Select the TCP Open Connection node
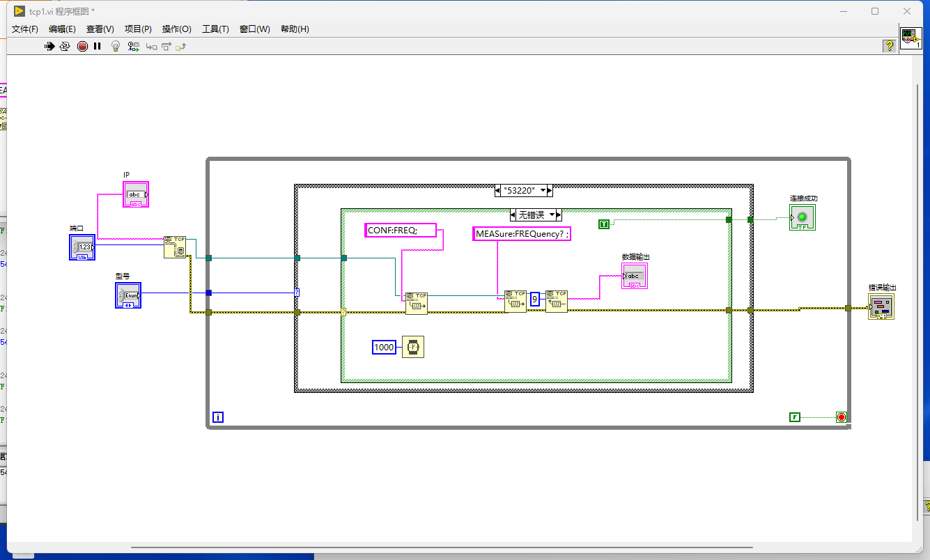Screen dimensions: 930x560 point(175,247)
